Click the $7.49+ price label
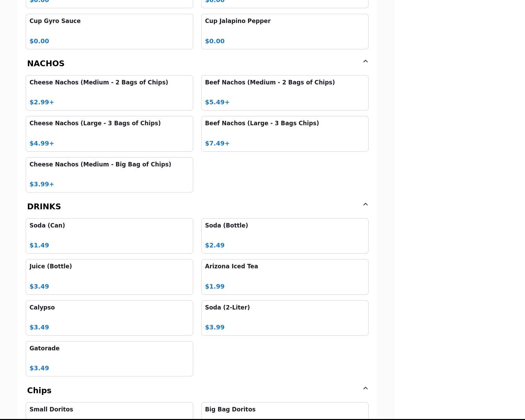The width and height of the screenshot is (525, 420). (217, 143)
